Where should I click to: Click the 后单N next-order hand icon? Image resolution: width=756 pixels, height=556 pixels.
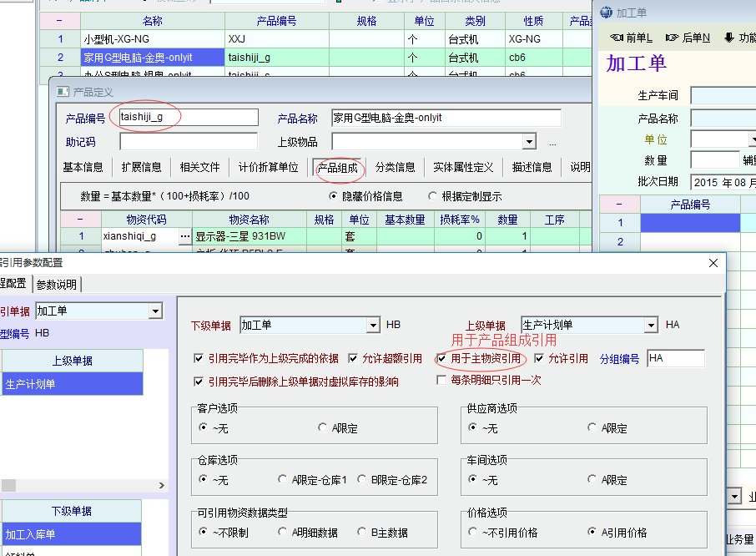(x=673, y=38)
